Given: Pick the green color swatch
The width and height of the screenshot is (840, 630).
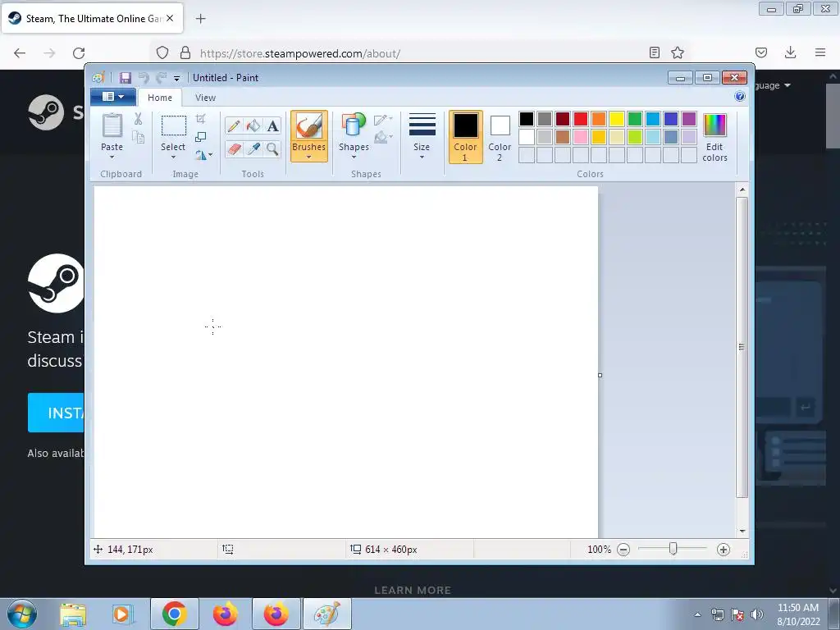Looking at the screenshot, I should [635, 119].
